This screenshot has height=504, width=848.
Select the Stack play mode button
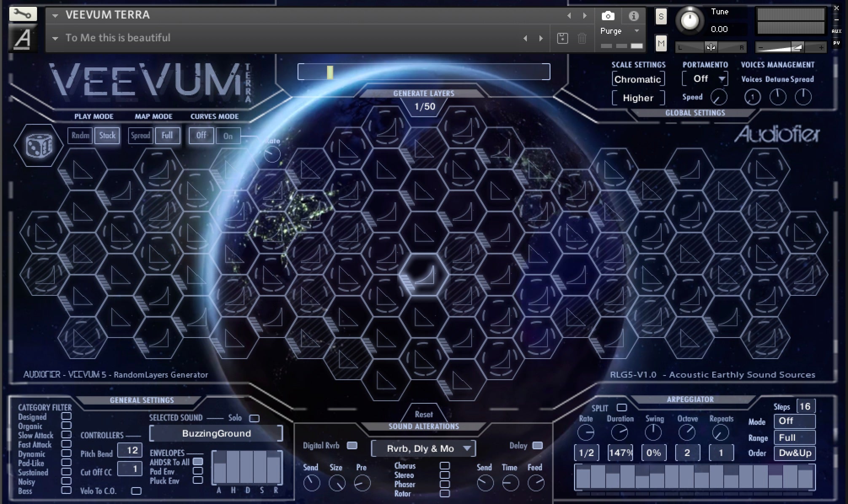coord(107,135)
